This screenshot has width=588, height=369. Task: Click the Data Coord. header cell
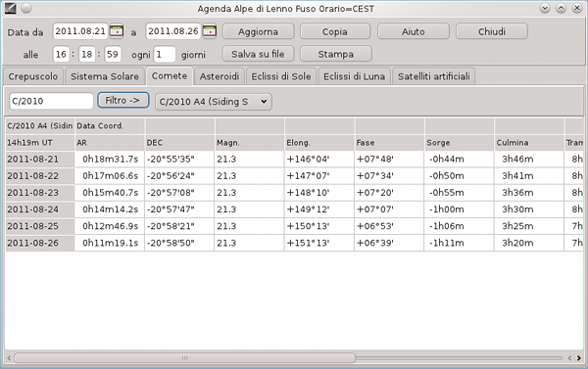[110, 126]
